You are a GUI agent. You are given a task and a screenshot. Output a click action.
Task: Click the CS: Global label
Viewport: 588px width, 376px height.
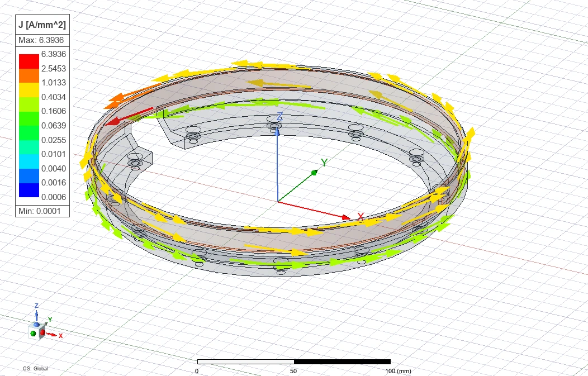35,369
